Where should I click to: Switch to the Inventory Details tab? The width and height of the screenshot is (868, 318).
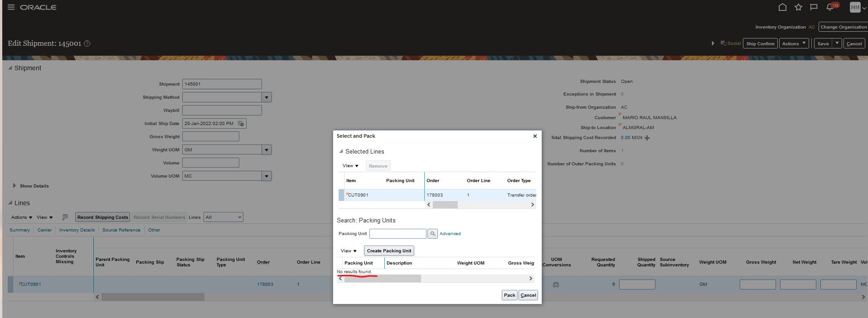pos(77,230)
